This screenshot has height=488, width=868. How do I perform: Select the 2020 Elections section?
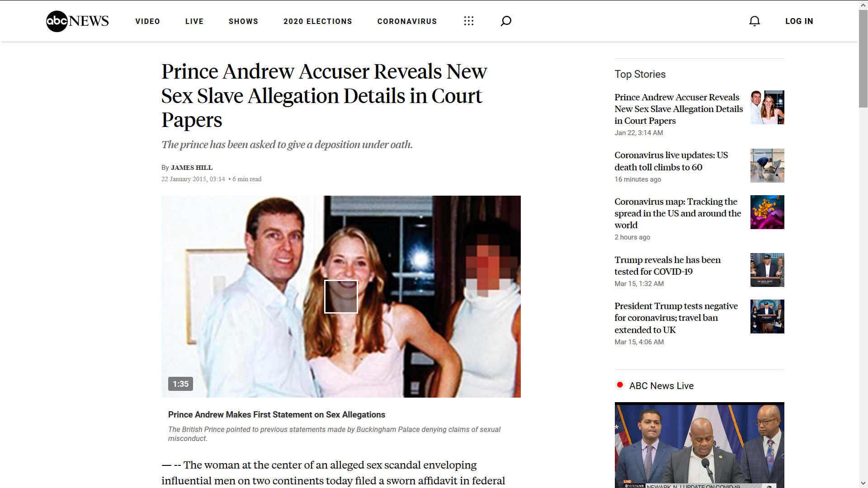click(318, 21)
